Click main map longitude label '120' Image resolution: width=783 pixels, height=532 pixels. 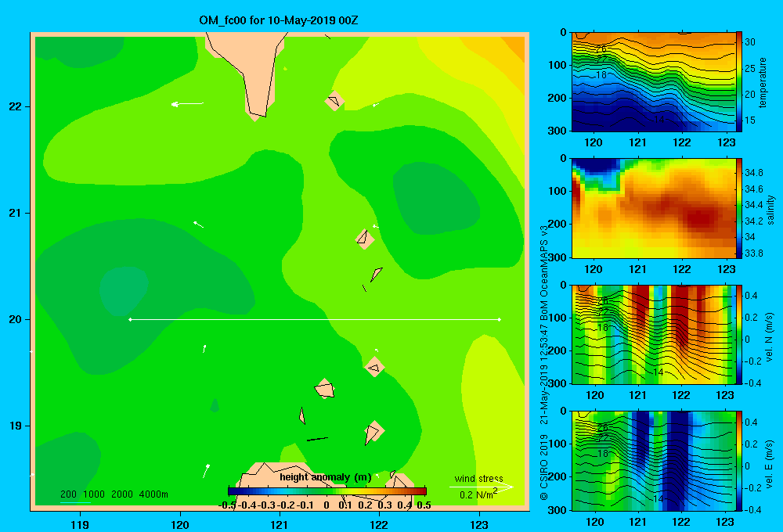tap(180, 524)
